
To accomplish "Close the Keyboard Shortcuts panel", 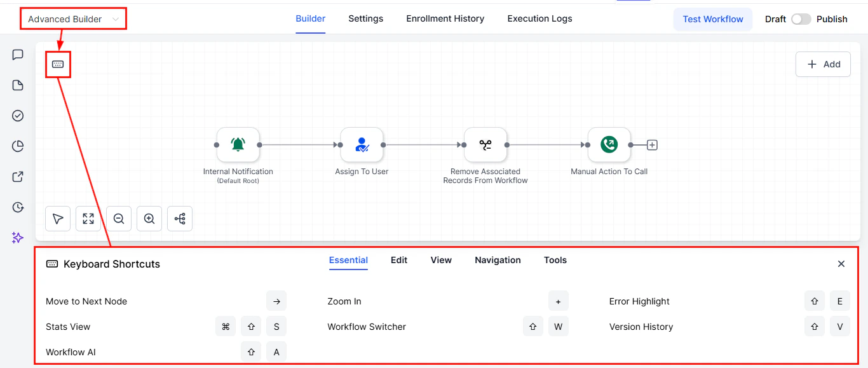I will (841, 264).
